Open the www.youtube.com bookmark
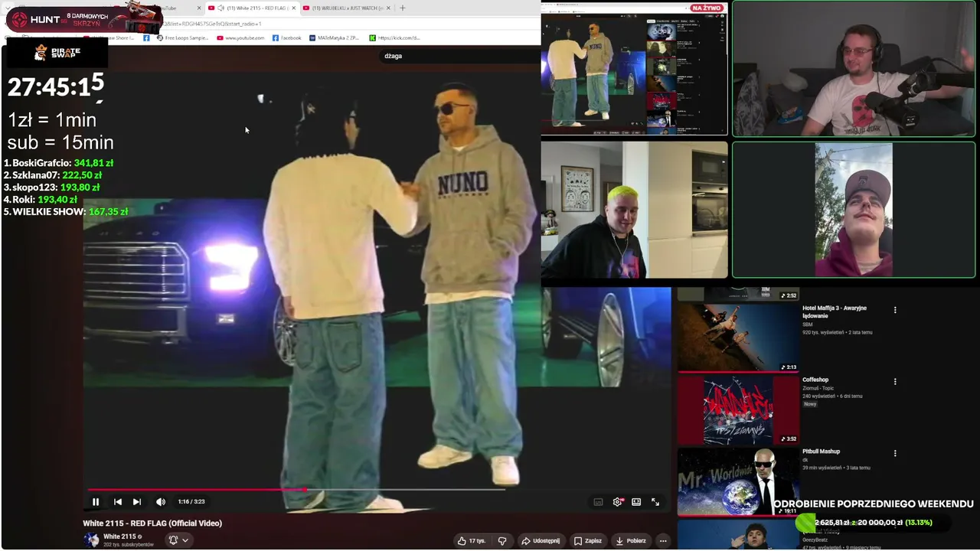Viewport: 980px width, 551px height. (x=241, y=37)
